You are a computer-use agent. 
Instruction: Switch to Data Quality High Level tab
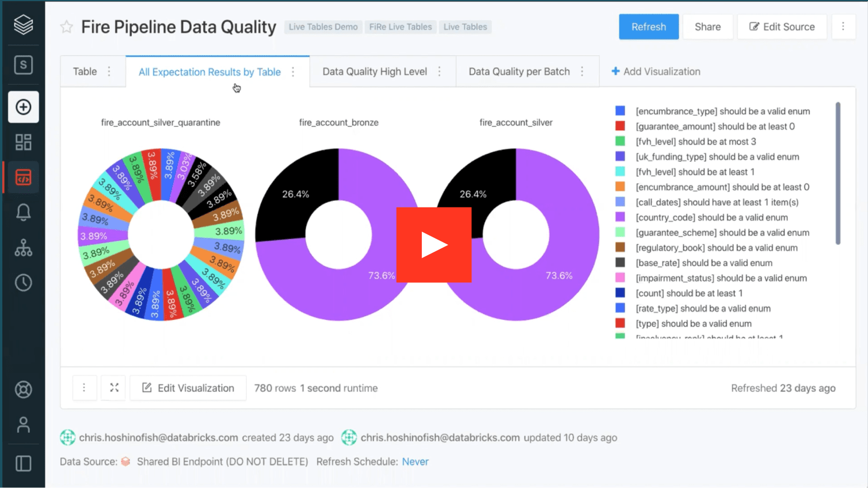click(375, 71)
